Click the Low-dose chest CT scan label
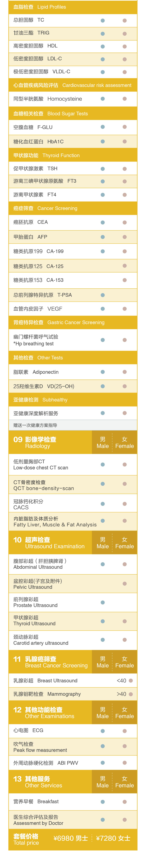The height and width of the screenshot is (868, 146). click(x=40, y=464)
